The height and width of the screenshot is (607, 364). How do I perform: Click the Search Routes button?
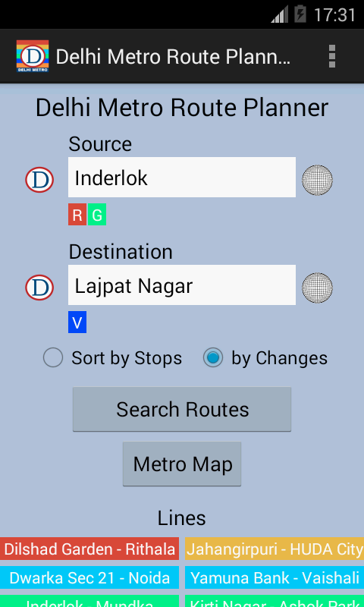tap(182, 409)
